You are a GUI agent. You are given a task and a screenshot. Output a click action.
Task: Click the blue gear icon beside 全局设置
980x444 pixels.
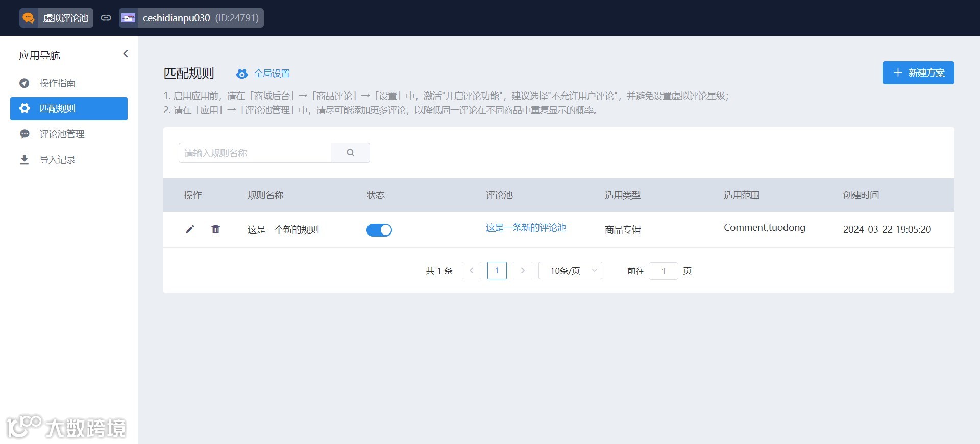click(x=242, y=74)
